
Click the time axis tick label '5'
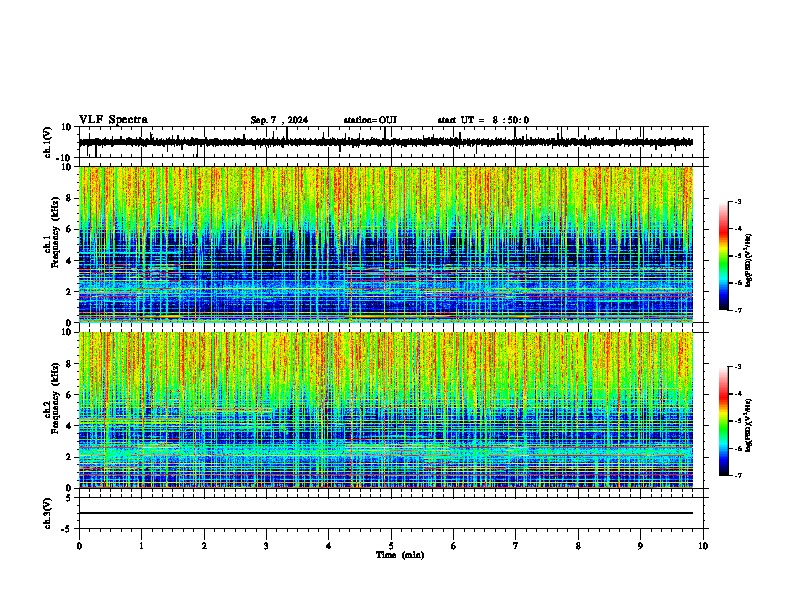tap(391, 546)
